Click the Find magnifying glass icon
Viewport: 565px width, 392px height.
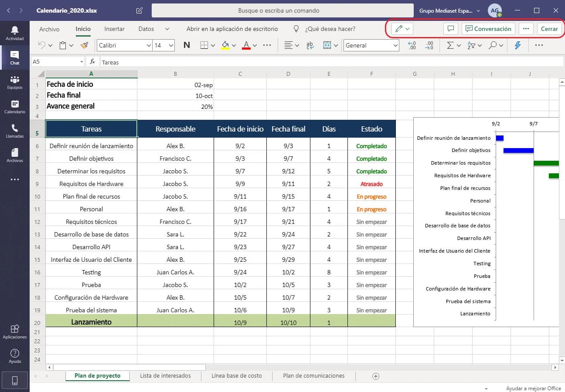[x=493, y=45]
